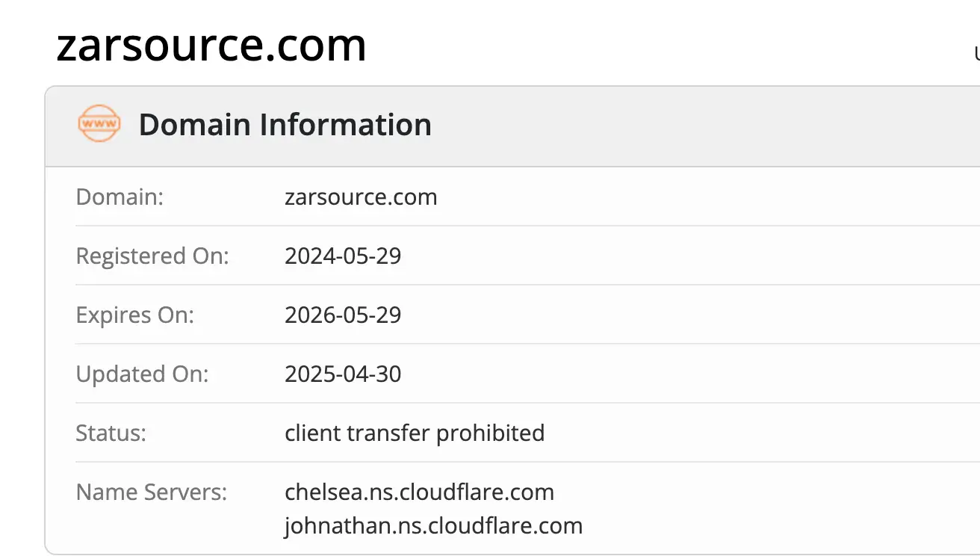Click the domain value zarsource.com
The height and width of the screenshot is (556, 980).
pos(362,197)
